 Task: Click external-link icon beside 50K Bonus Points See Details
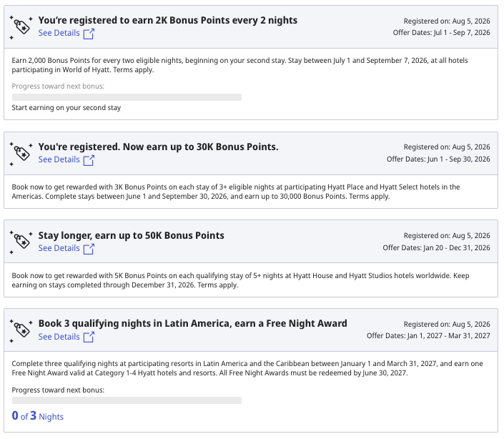pos(89,249)
